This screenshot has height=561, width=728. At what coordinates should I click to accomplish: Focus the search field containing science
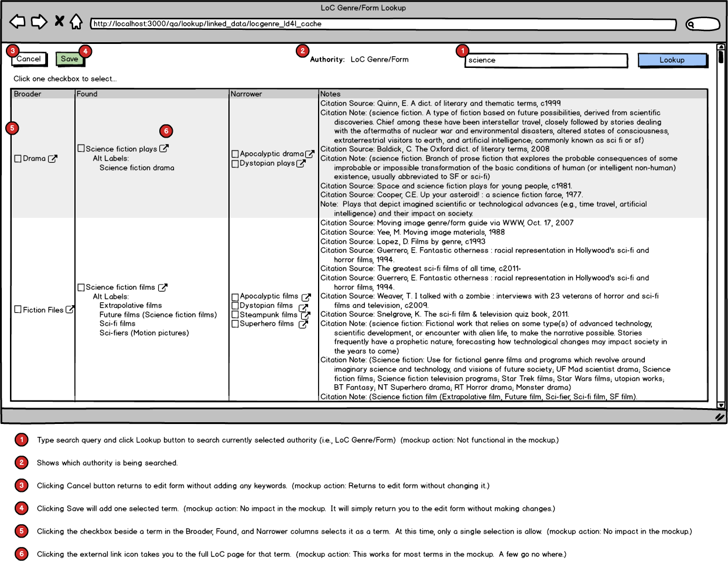click(546, 60)
